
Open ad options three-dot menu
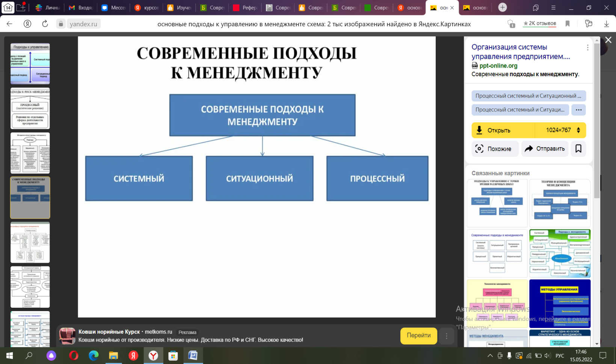446,336
